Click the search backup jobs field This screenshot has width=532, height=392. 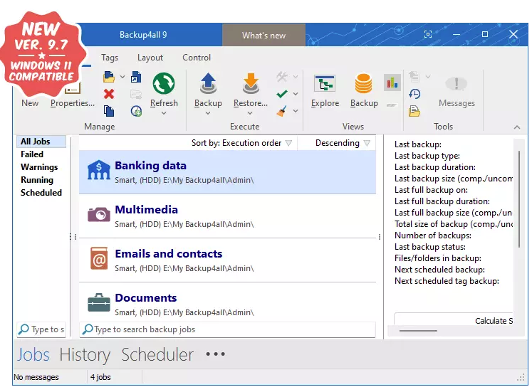pyautogui.click(x=228, y=329)
